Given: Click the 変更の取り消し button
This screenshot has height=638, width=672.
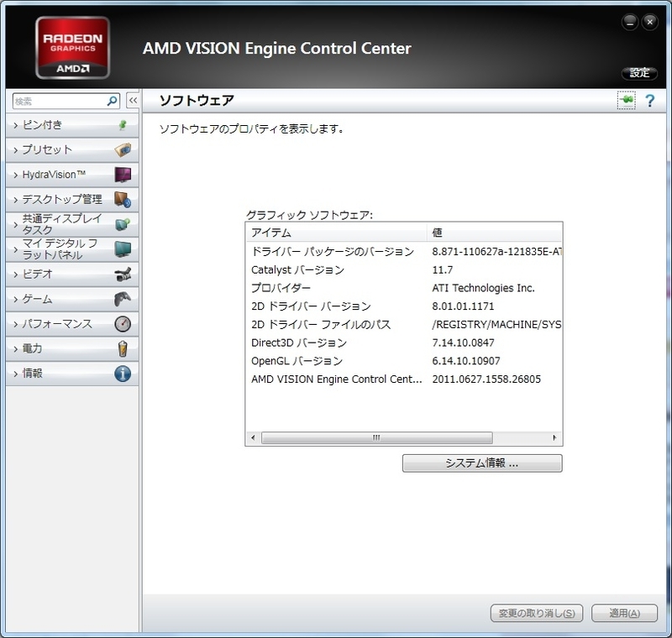Looking at the screenshot, I should click(537, 613).
